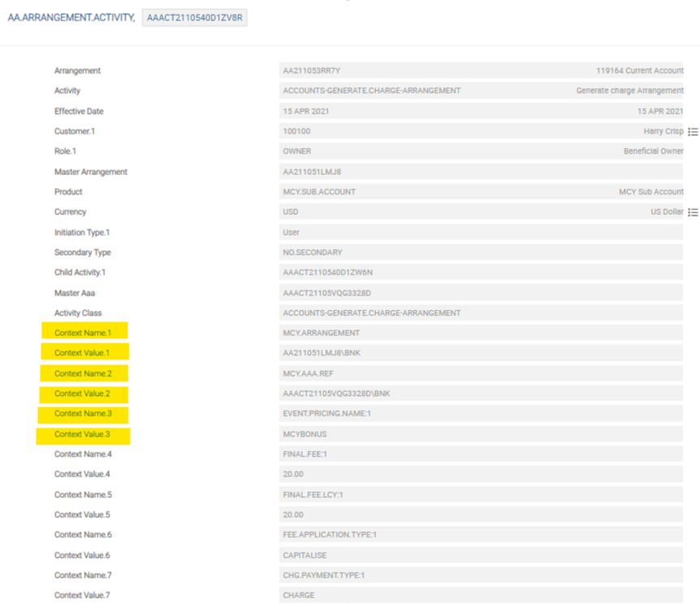Image resolution: width=700 pixels, height=604 pixels.
Task: Select the Activity field value
Action: [480, 91]
